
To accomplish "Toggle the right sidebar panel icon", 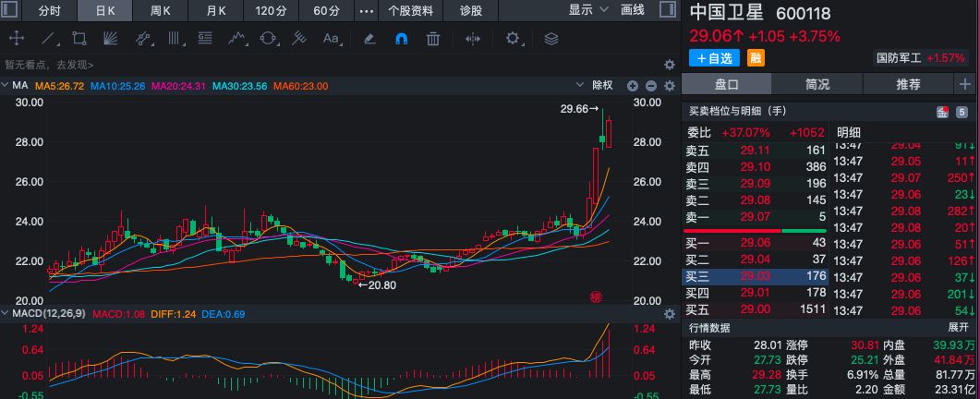I will pos(667,10).
